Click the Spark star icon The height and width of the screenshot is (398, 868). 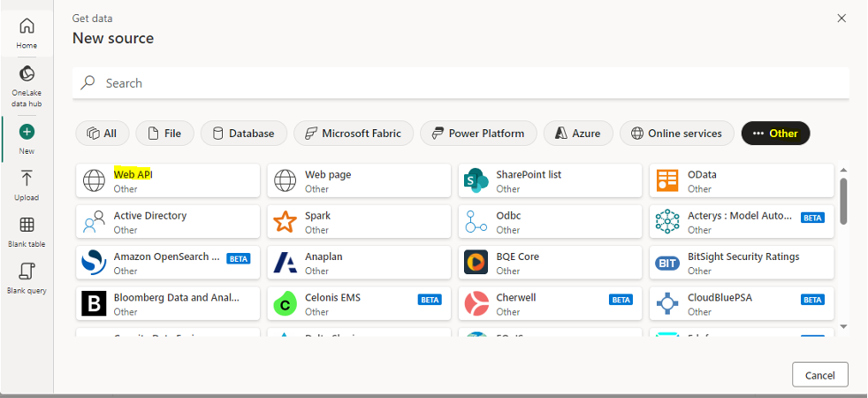click(x=286, y=221)
